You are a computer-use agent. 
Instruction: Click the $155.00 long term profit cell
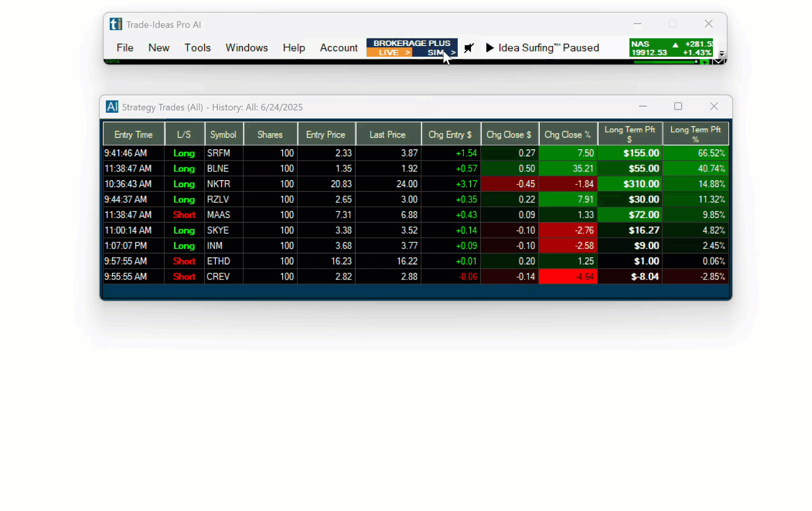pyautogui.click(x=630, y=153)
